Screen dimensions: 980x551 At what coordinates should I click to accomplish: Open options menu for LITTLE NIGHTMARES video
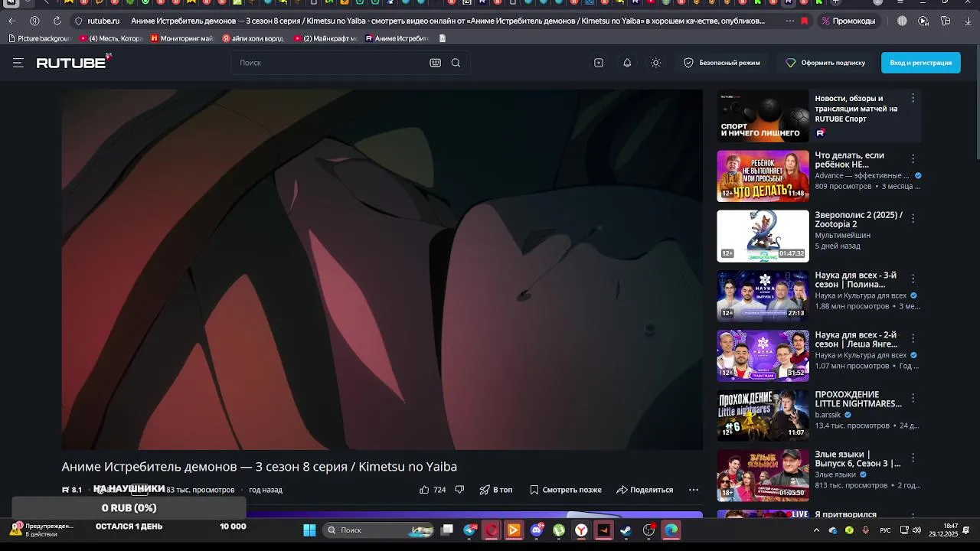(x=913, y=397)
